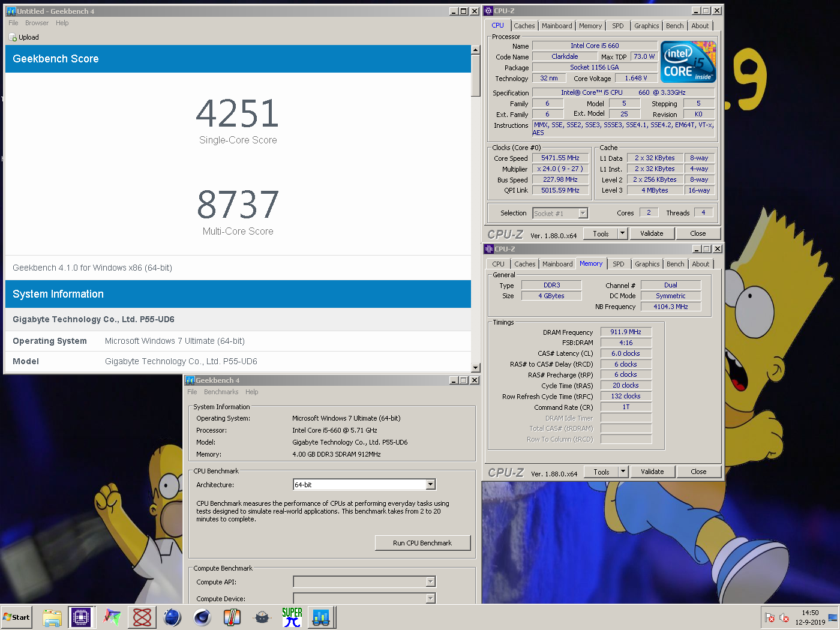
Task: Click title bar icon of Untitled Geekbench window
Action: coord(10,11)
